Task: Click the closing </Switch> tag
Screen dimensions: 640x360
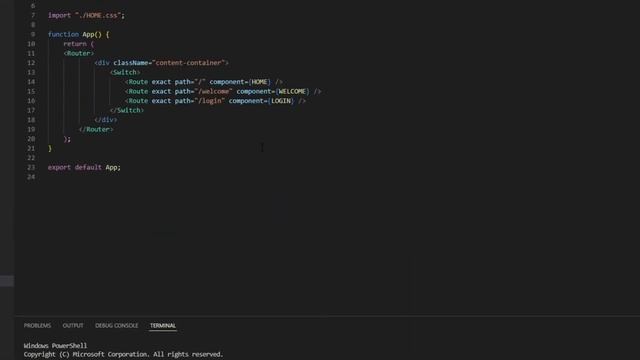Action: click(x=127, y=110)
